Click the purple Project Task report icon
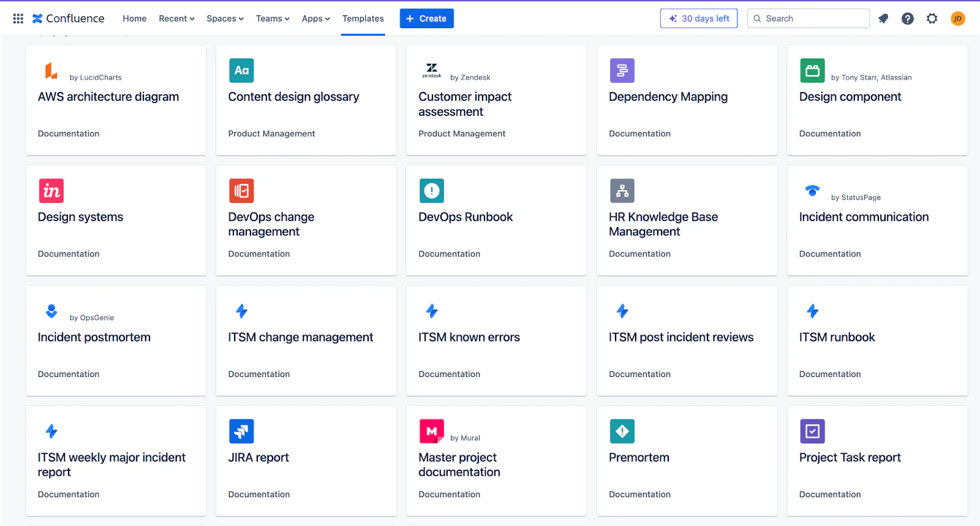The image size is (980, 526). (x=812, y=431)
